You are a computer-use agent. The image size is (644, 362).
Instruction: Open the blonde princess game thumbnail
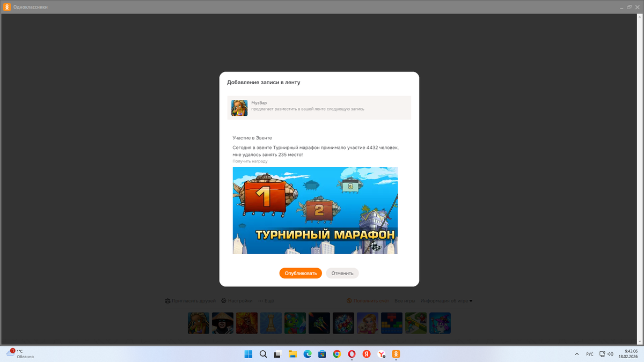(368, 323)
